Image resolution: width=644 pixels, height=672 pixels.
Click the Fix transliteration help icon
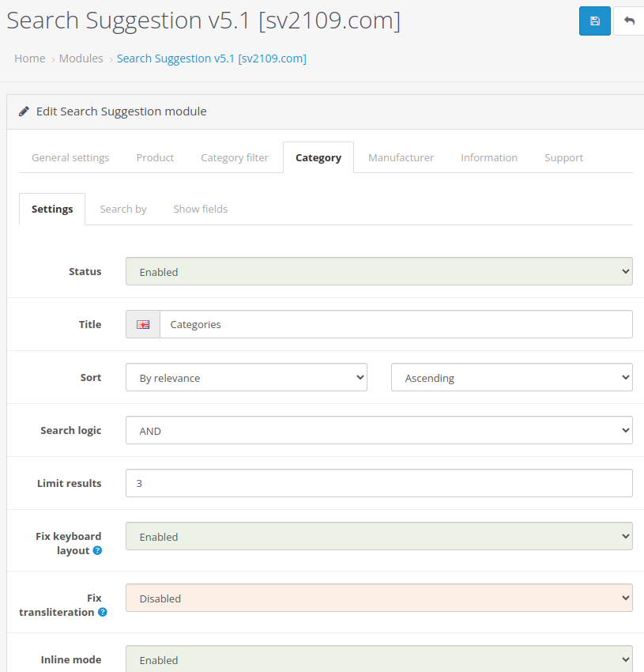click(x=103, y=612)
